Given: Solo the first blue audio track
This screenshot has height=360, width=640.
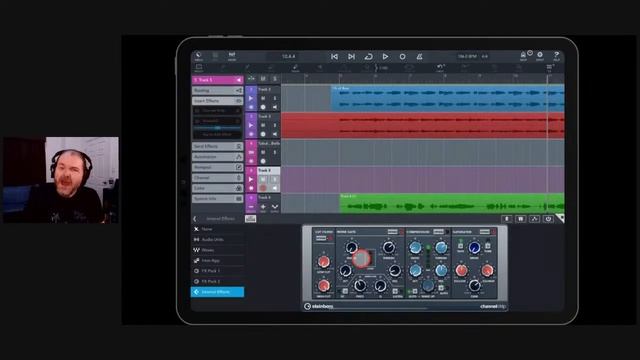Looking at the screenshot, I should (x=275, y=98).
